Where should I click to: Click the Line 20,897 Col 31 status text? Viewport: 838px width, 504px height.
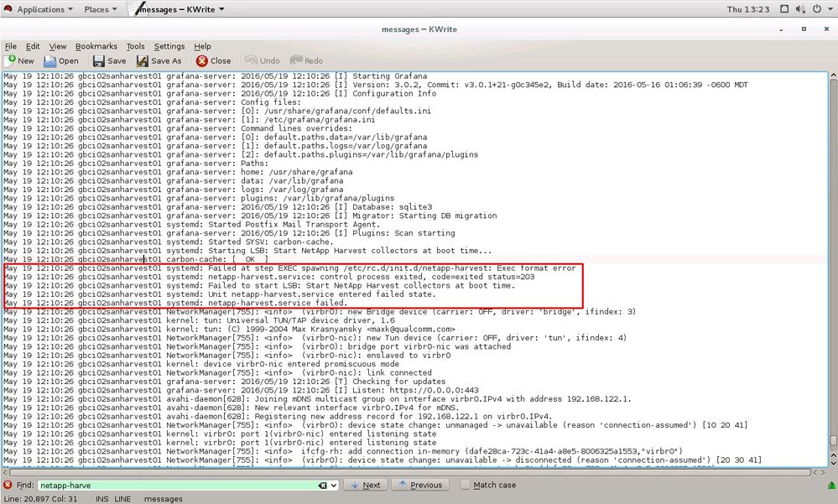(x=40, y=499)
